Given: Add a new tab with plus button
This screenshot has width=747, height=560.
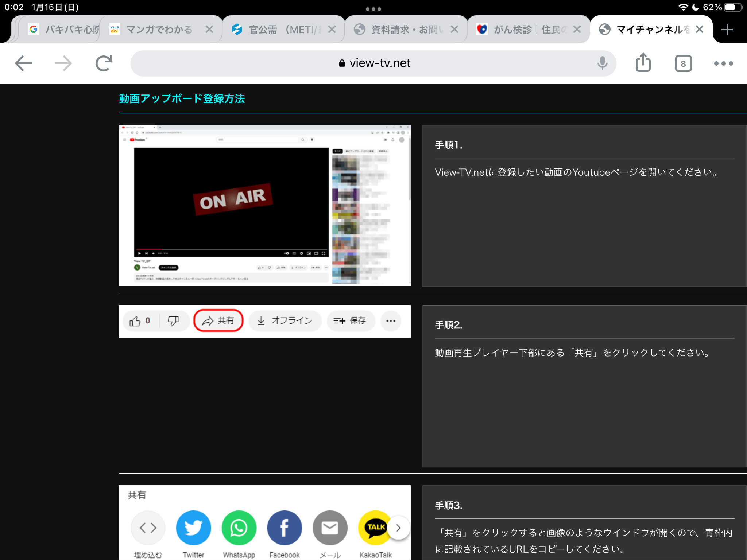Looking at the screenshot, I should (727, 30).
